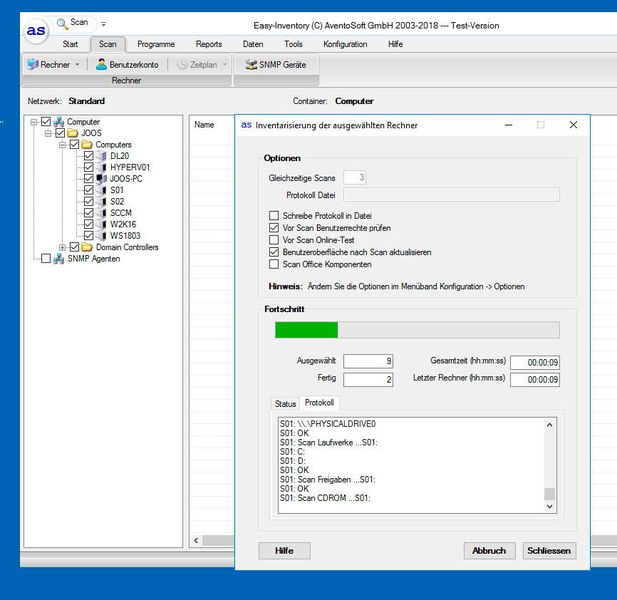Uncheck the DL20 computer checkbox
This screenshot has height=600, width=617.
(89, 156)
